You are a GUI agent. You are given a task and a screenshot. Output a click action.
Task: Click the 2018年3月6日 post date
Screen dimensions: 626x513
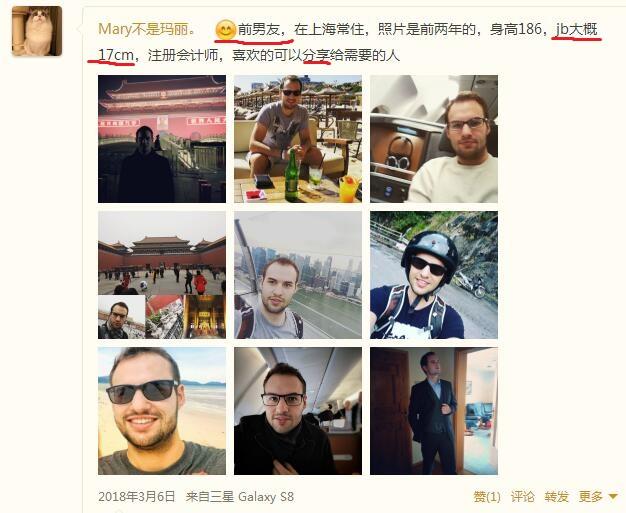point(137,496)
